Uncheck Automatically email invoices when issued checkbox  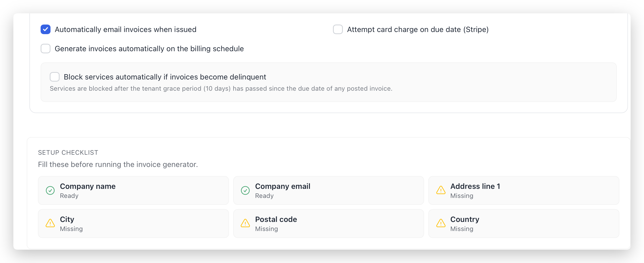(46, 29)
